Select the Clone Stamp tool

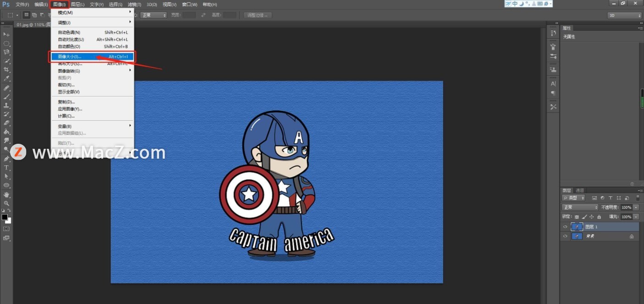click(x=6, y=105)
